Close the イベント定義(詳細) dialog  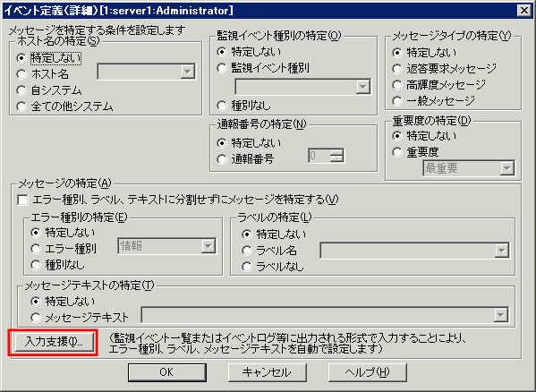(524, 11)
